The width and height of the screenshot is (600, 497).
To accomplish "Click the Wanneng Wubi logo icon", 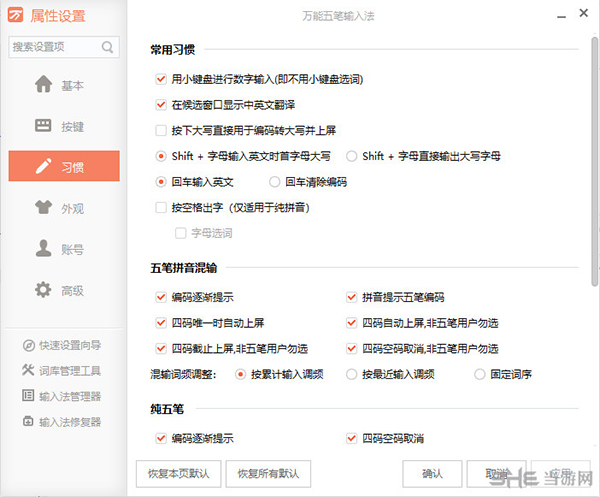I will click(x=15, y=15).
